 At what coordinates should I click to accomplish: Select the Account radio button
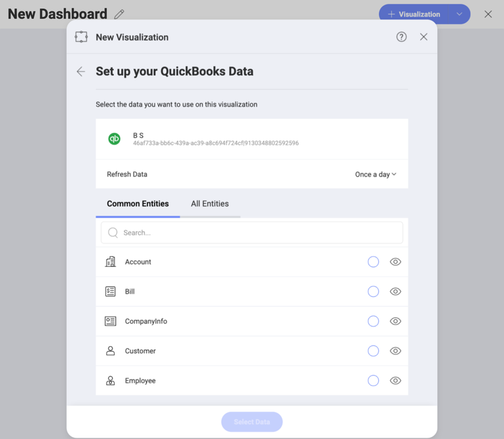coord(373,262)
